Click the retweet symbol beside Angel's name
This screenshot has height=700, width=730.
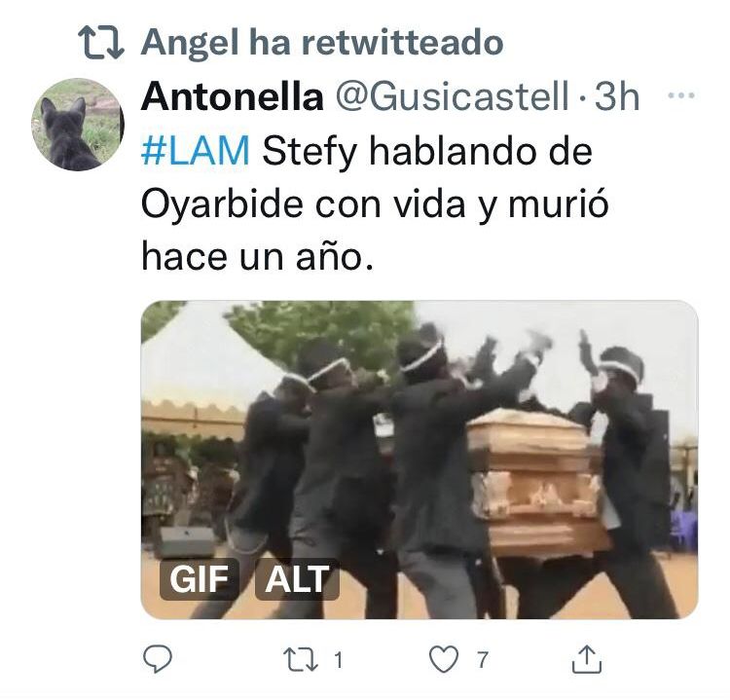[100, 43]
